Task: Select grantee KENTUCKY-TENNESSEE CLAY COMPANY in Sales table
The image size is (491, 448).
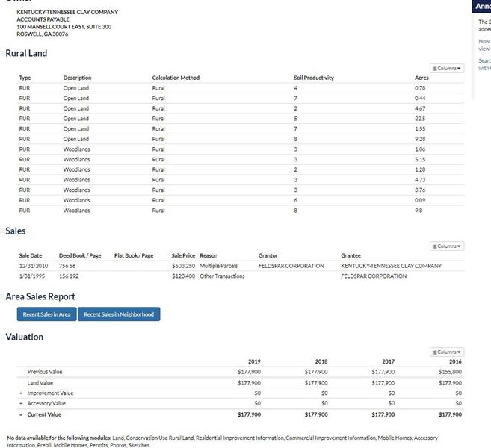Action: click(x=391, y=266)
